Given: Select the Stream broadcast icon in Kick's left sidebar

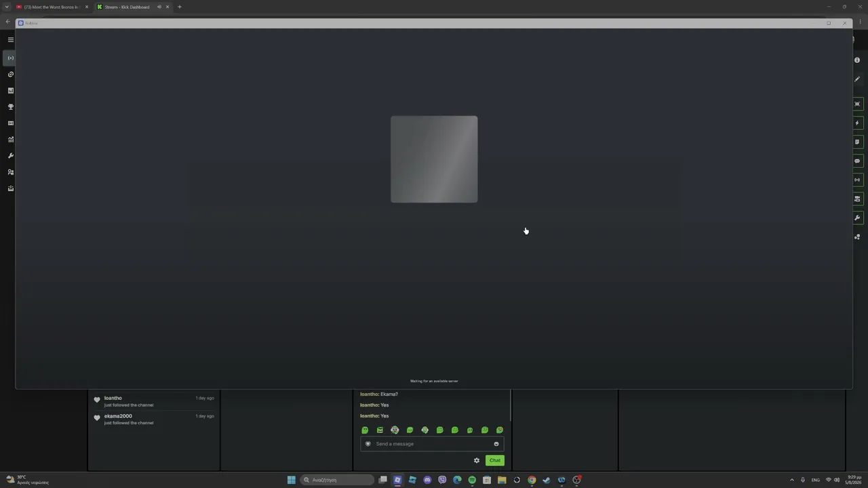Looking at the screenshot, I should pyautogui.click(x=10, y=58).
